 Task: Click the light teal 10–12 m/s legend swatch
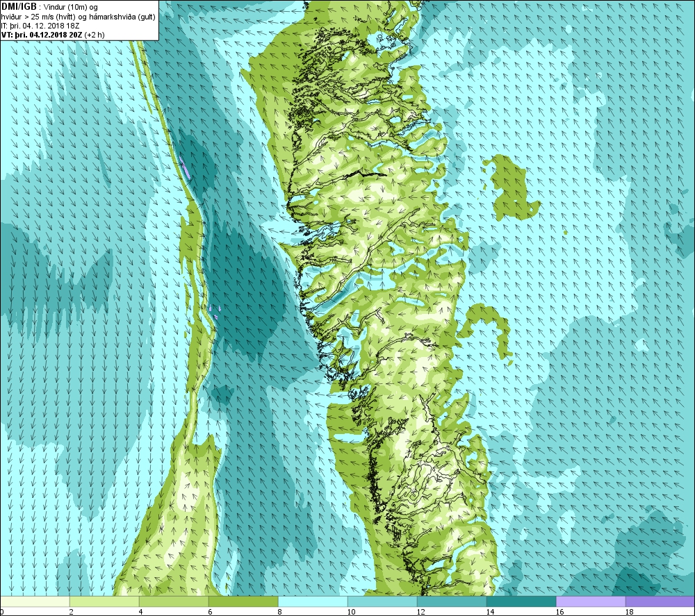tap(382, 601)
